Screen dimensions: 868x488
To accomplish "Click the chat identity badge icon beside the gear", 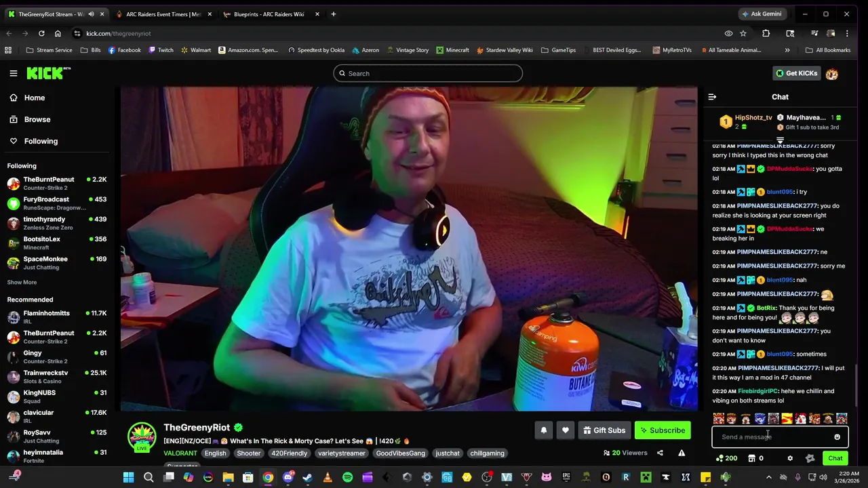I will (810, 458).
